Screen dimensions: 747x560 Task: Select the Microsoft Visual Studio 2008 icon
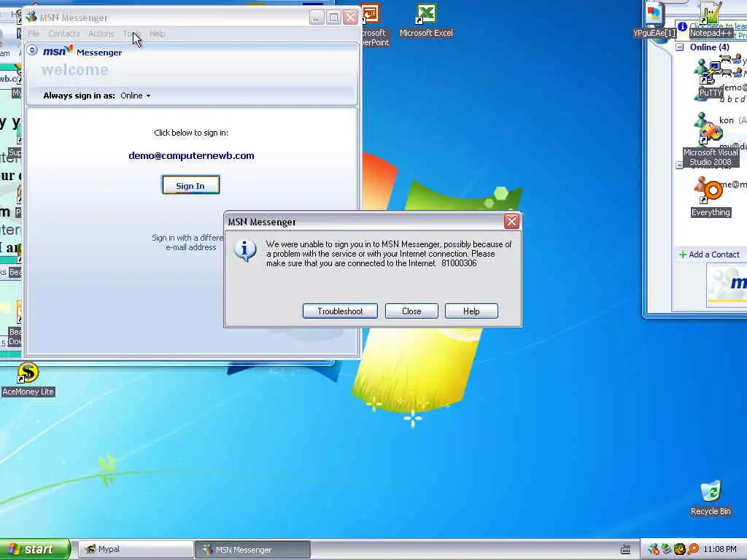[711, 146]
